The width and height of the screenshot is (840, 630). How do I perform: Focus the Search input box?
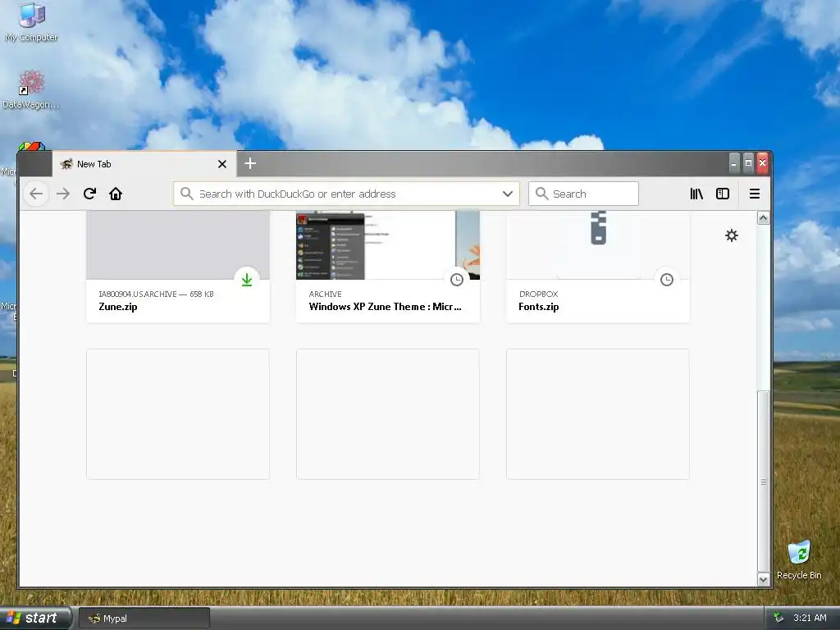point(583,194)
